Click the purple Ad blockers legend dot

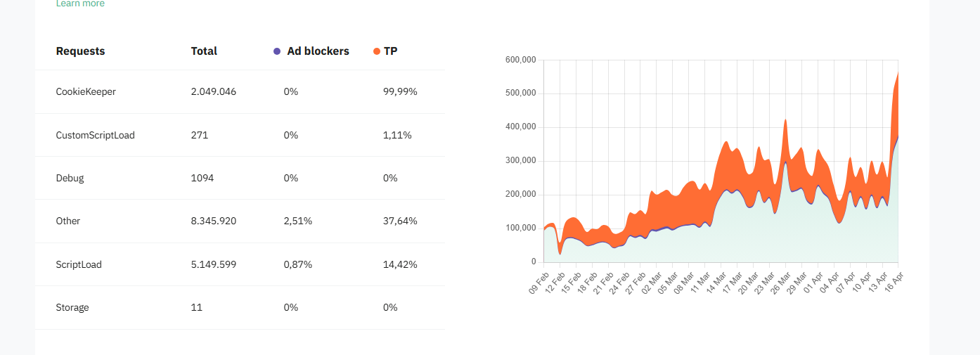277,51
